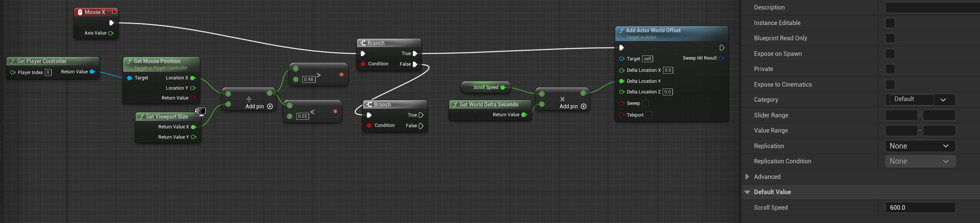Viewport: 980px width, 223px height.
Task: Collapse the Default Value section
Action: pos(747,192)
